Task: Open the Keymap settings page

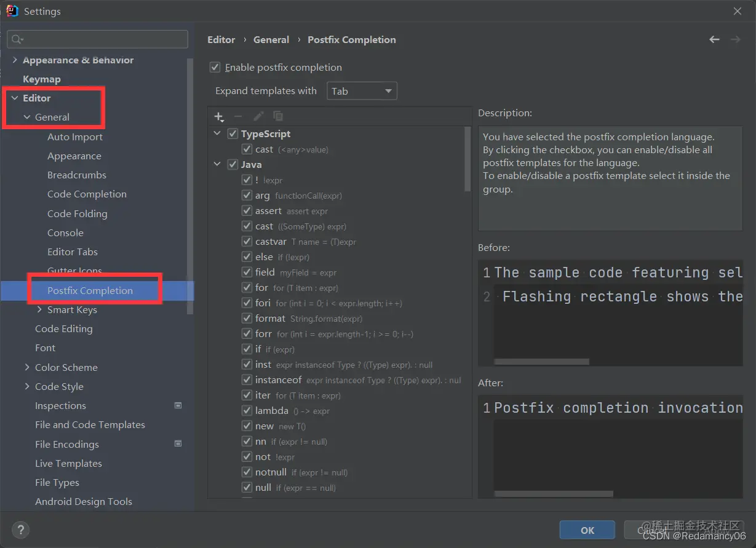Action: tap(42, 79)
